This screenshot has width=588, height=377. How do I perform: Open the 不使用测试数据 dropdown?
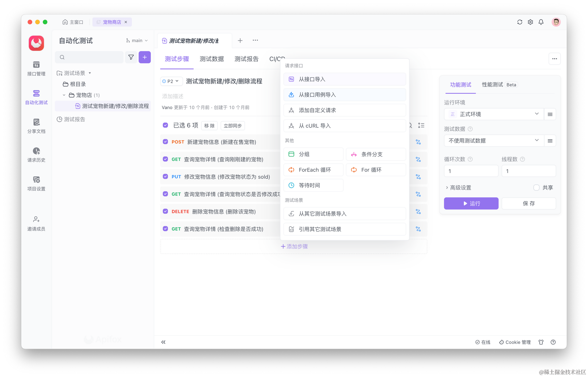493,141
